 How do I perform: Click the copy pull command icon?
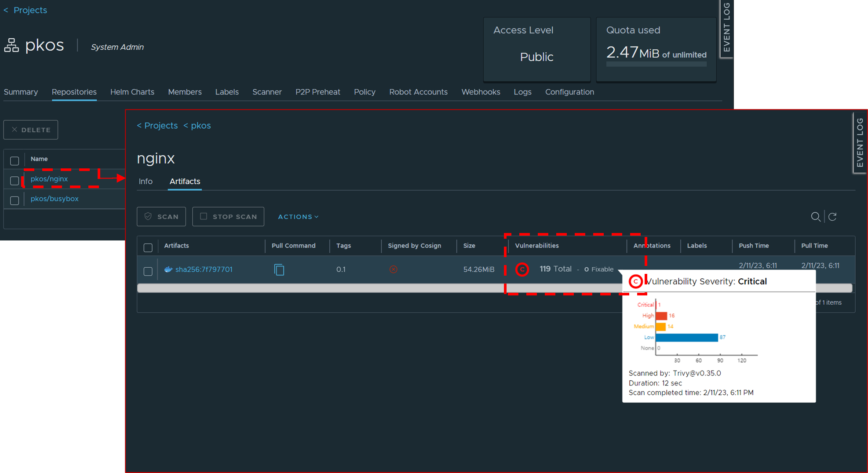(279, 269)
